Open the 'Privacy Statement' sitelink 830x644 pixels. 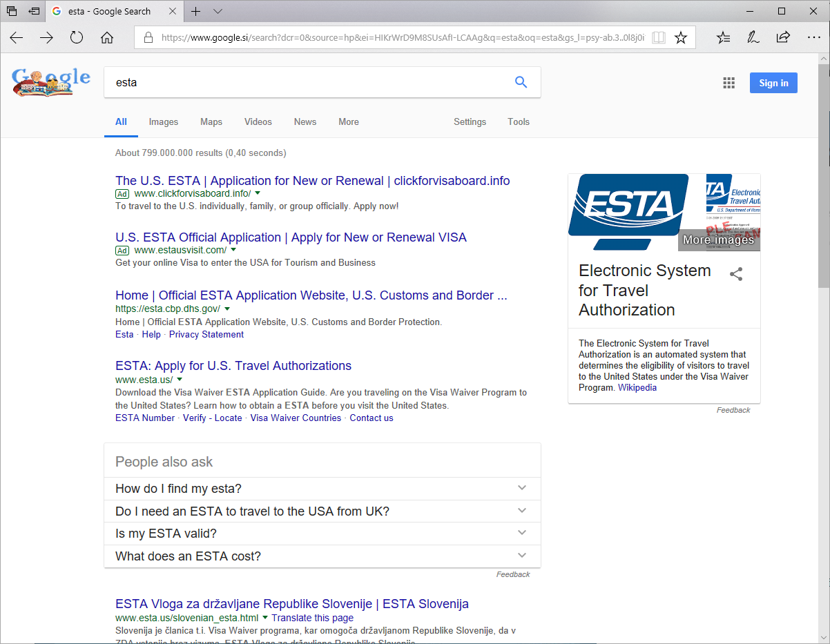pos(206,335)
